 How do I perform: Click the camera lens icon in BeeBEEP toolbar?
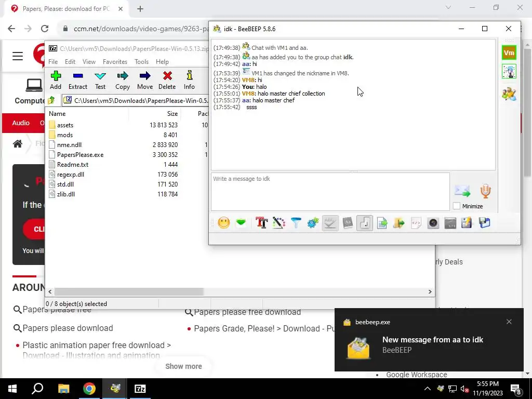click(433, 223)
